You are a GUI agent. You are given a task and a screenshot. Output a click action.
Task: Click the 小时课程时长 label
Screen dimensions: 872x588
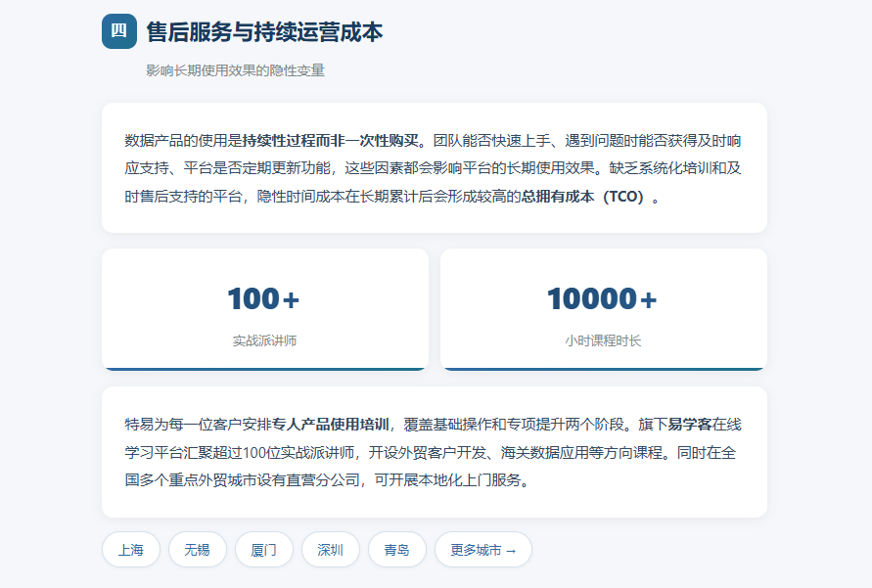point(603,340)
